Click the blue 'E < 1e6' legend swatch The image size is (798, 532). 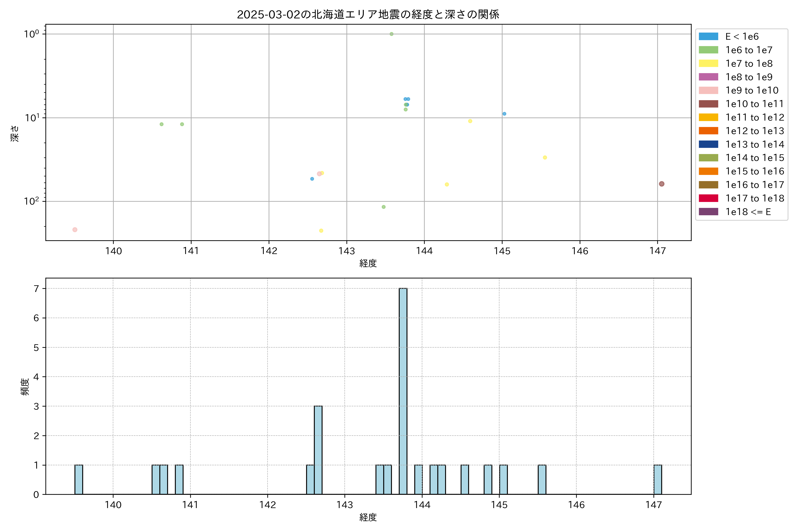(x=708, y=37)
